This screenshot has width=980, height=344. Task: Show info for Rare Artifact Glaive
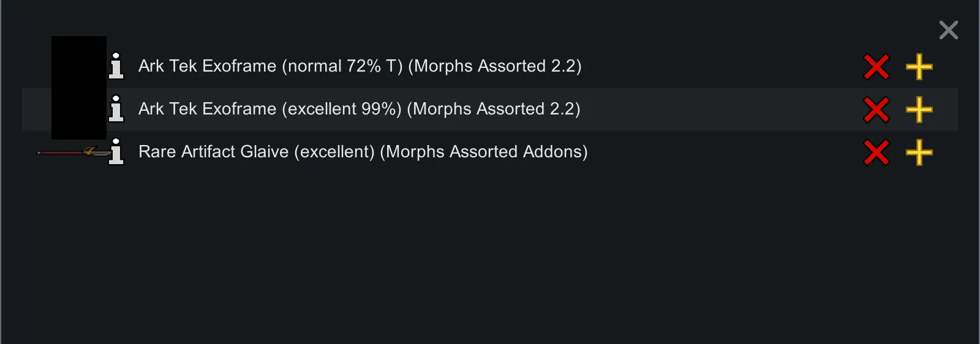click(116, 152)
